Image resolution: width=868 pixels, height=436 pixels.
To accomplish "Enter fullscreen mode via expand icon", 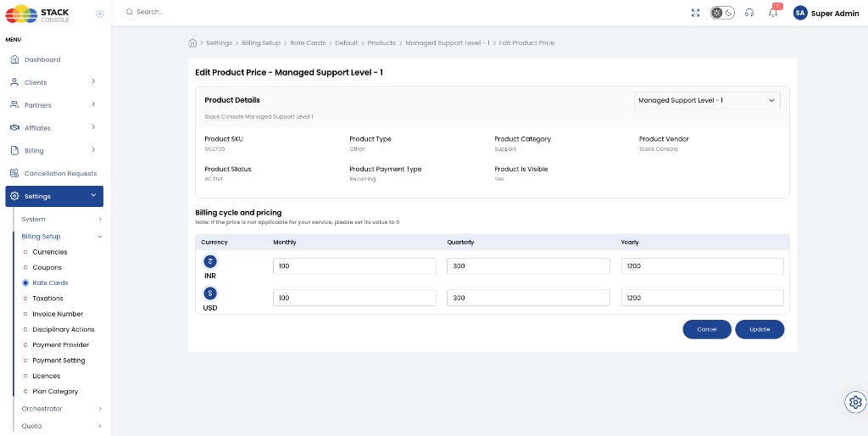I will (x=696, y=13).
